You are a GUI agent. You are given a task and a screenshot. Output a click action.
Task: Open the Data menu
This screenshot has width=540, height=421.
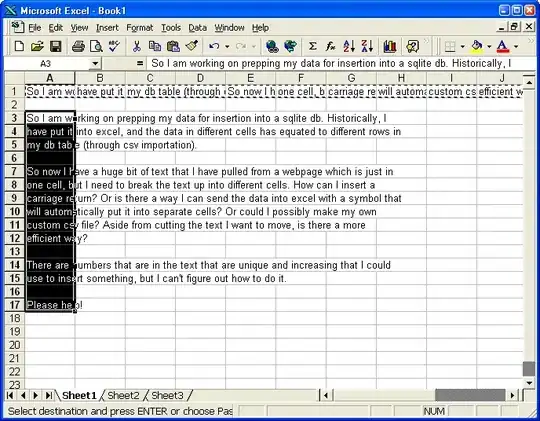(x=197, y=28)
